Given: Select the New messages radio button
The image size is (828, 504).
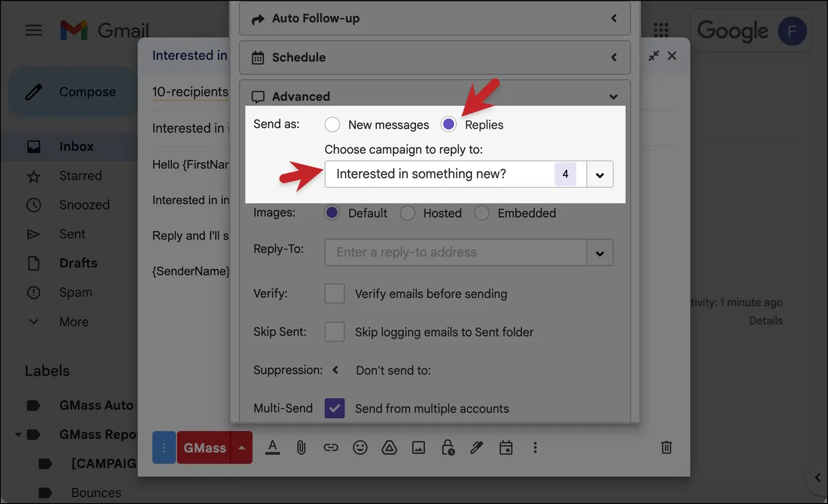Looking at the screenshot, I should pos(333,125).
